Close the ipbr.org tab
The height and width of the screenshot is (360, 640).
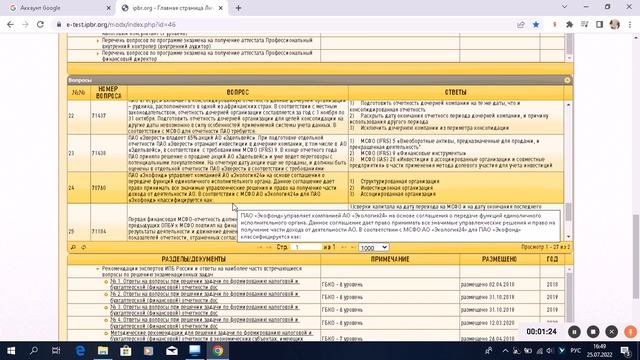[221, 8]
